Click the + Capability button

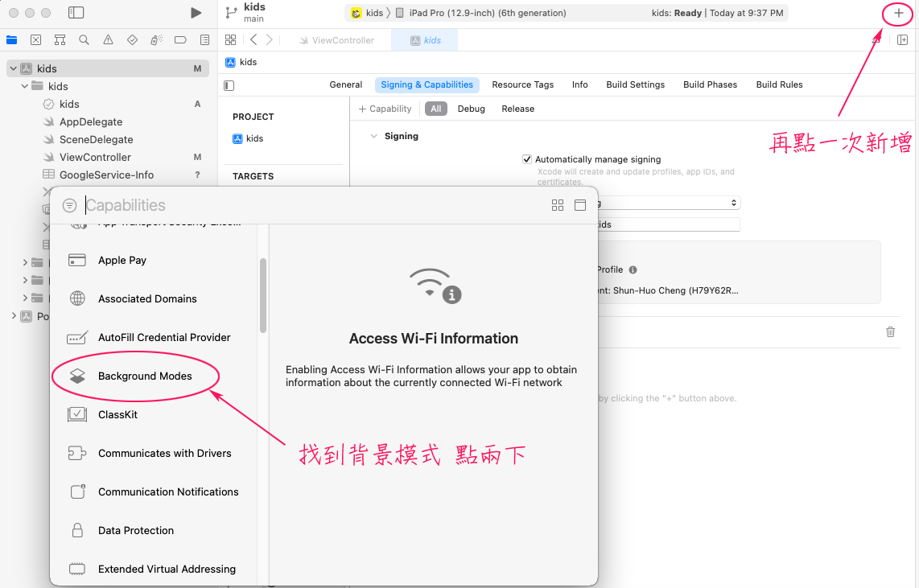[385, 109]
